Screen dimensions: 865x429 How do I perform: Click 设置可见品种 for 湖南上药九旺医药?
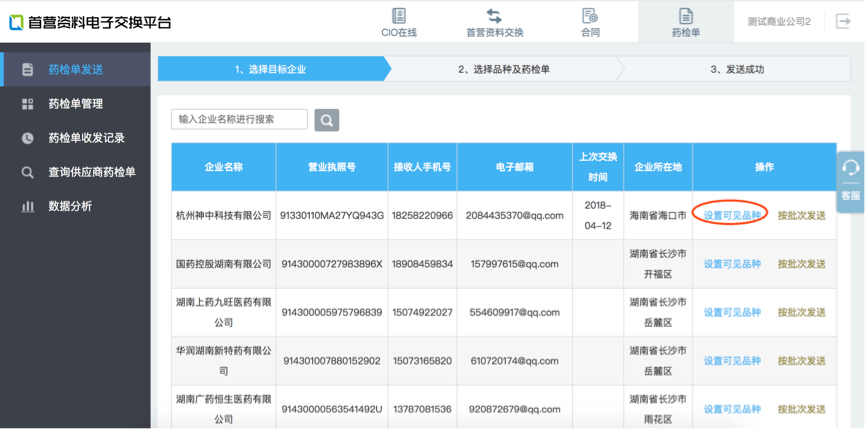(732, 313)
